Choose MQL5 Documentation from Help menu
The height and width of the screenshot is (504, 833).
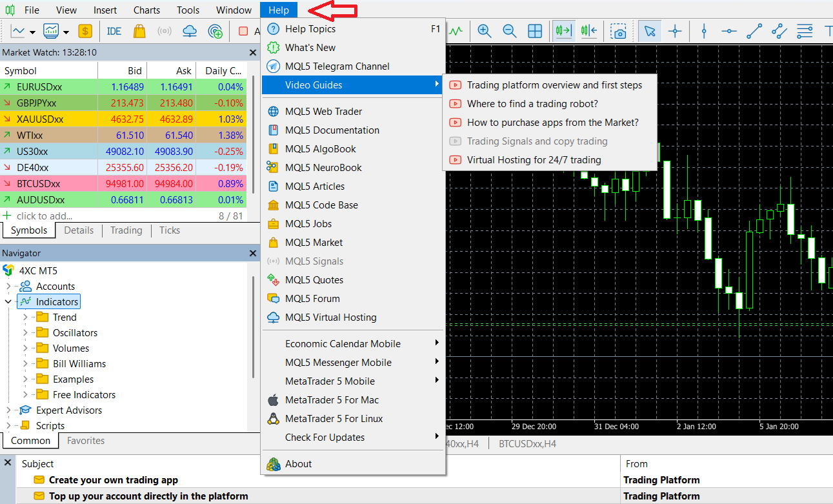[354, 130]
